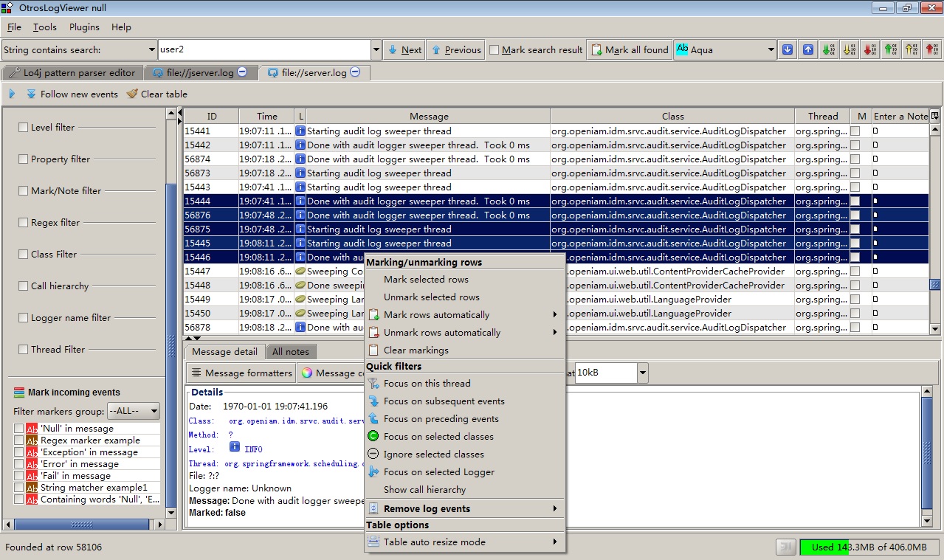
Task: Click the blue up arrow previous-marked button
Action: (808, 49)
